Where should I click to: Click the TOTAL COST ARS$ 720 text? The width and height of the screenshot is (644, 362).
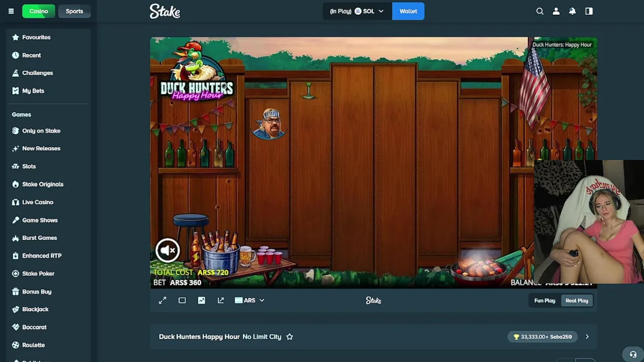[x=191, y=273]
